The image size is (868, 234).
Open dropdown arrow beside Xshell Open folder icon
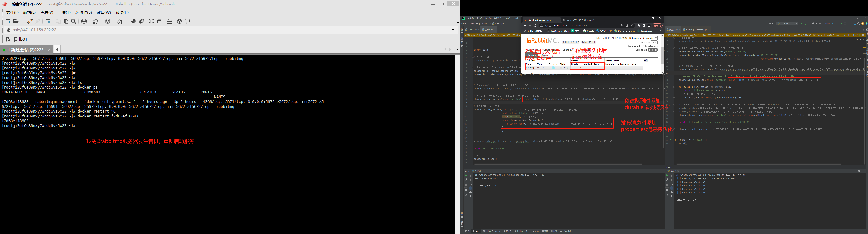[x=21, y=21]
